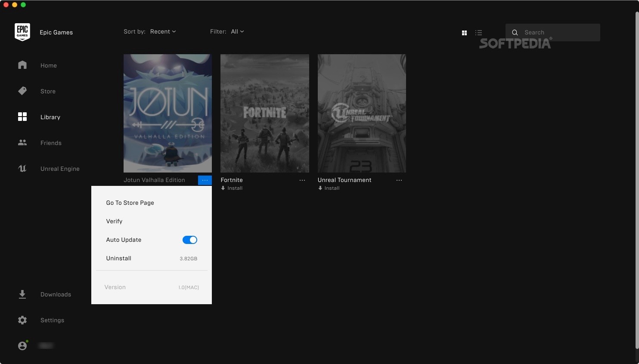Expand the Filter All dropdown
Image resolution: width=639 pixels, height=364 pixels.
(x=237, y=31)
